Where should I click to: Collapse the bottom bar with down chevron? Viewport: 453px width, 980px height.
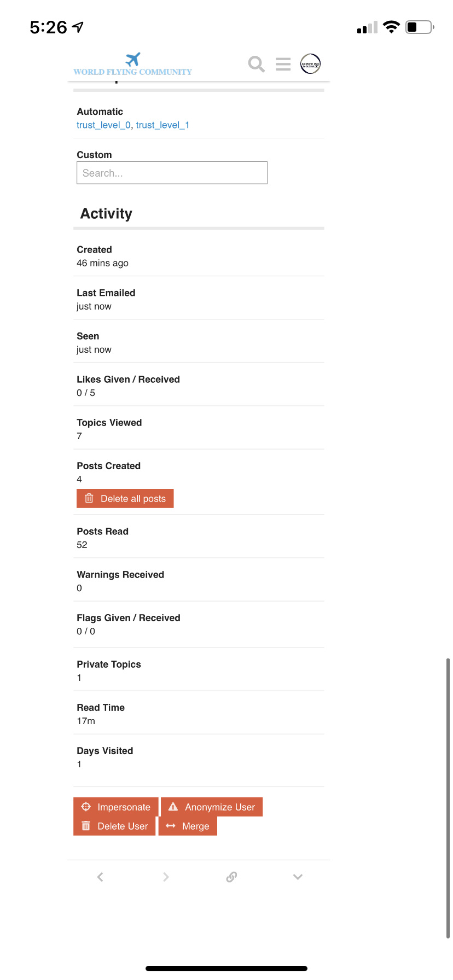pos(298,877)
